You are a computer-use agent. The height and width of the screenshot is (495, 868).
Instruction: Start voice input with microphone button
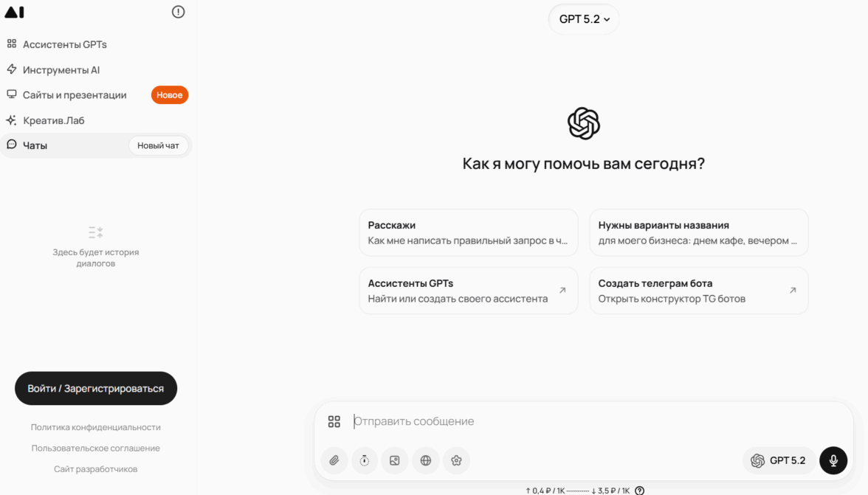[833, 460]
